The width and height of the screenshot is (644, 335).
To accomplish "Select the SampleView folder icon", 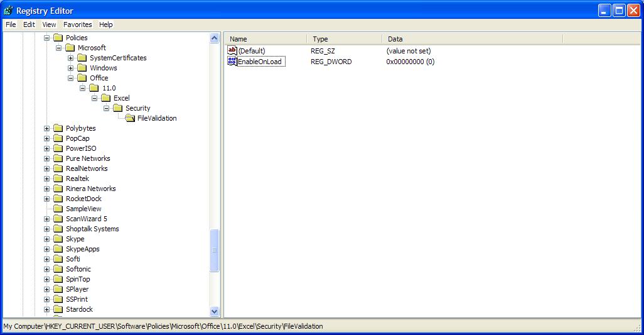I will (x=58, y=209).
